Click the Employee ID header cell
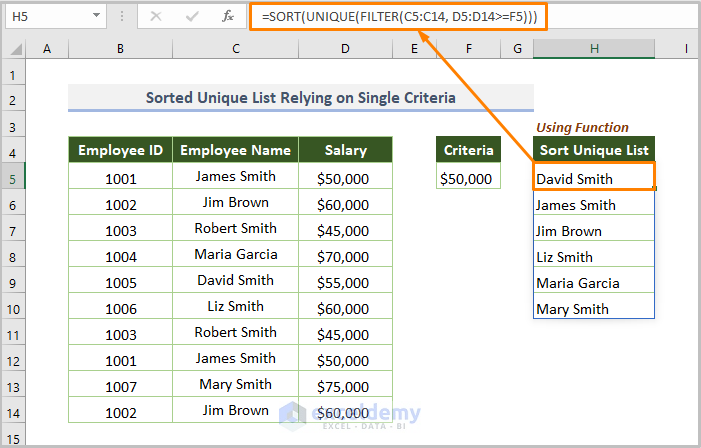 (120, 150)
